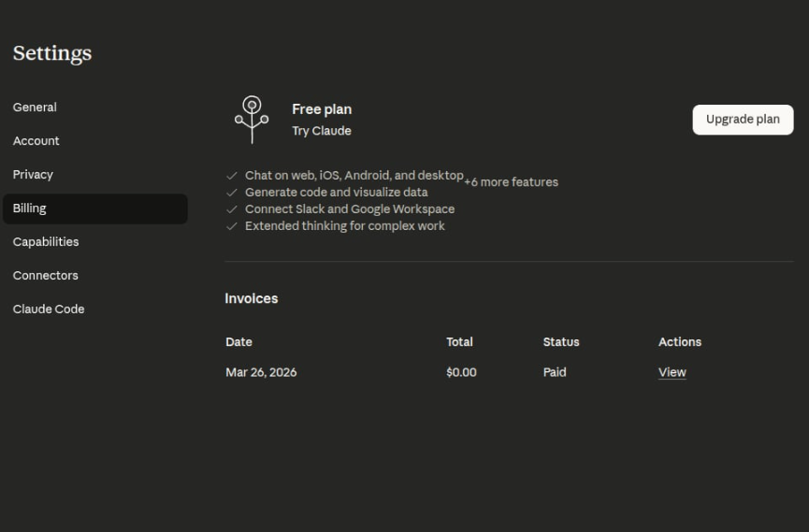Click checkmark beside Chat on web feature

(232, 176)
